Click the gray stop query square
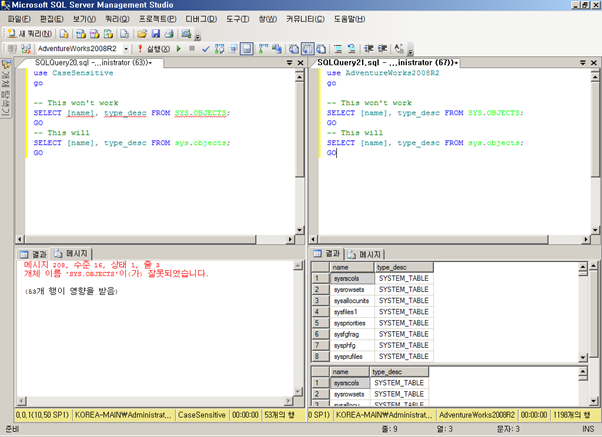Image resolution: width=602 pixels, height=437 pixels. tap(192, 48)
